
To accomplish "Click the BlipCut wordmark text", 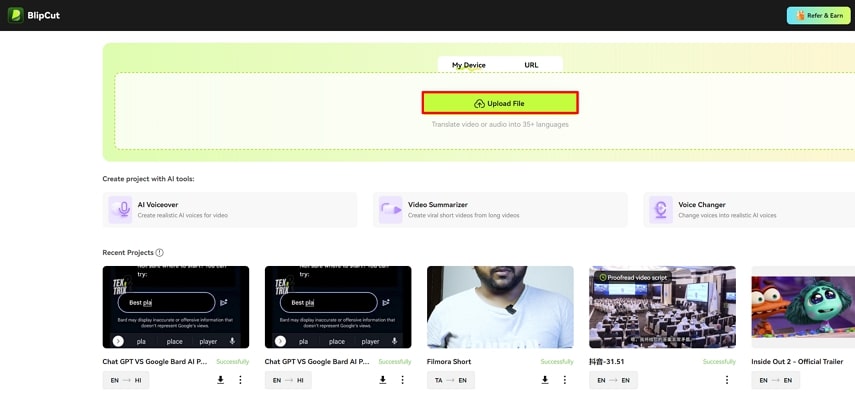I will tap(44, 15).
